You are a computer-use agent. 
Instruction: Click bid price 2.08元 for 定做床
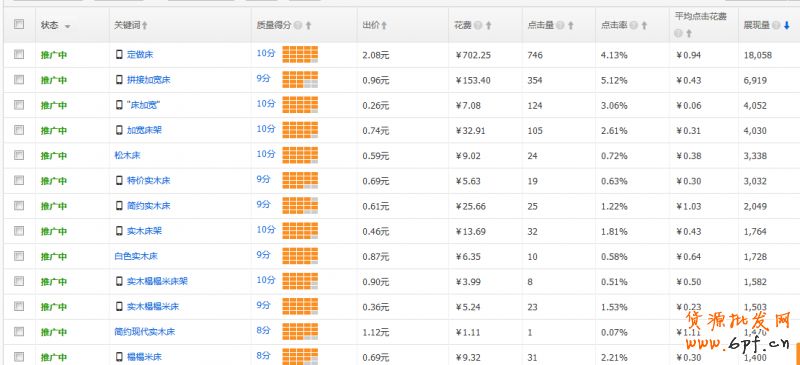376,55
